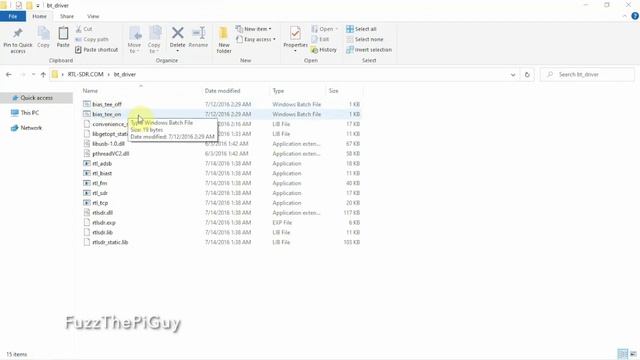Select the bias_tee_on batch file
The height and width of the screenshot is (360, 640).
coord(221,114)
